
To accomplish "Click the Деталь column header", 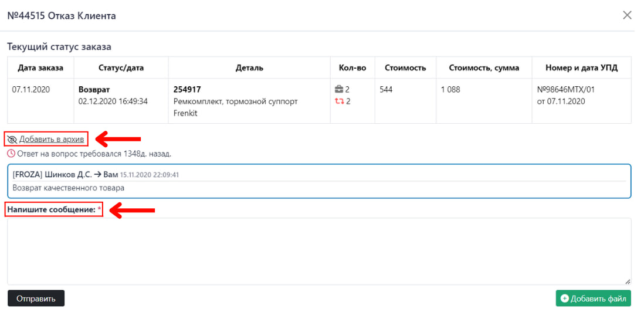I will coord(249,68).
